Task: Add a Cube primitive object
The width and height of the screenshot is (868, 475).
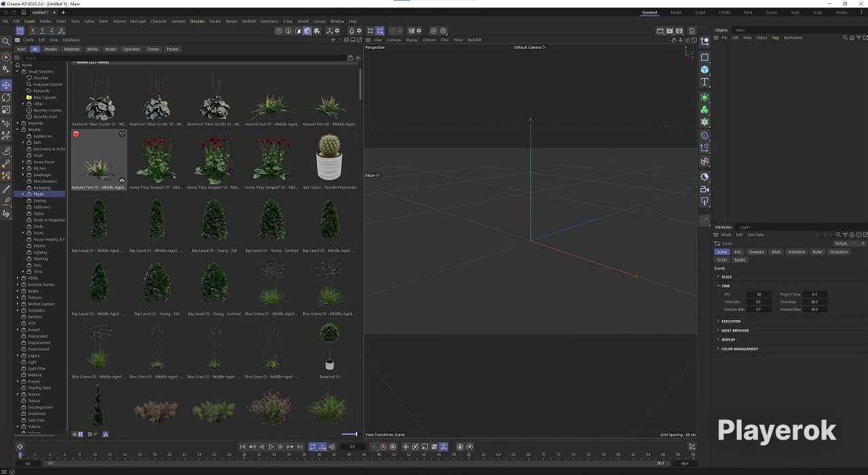Action: pyautogui.click(x=705, y=69)
